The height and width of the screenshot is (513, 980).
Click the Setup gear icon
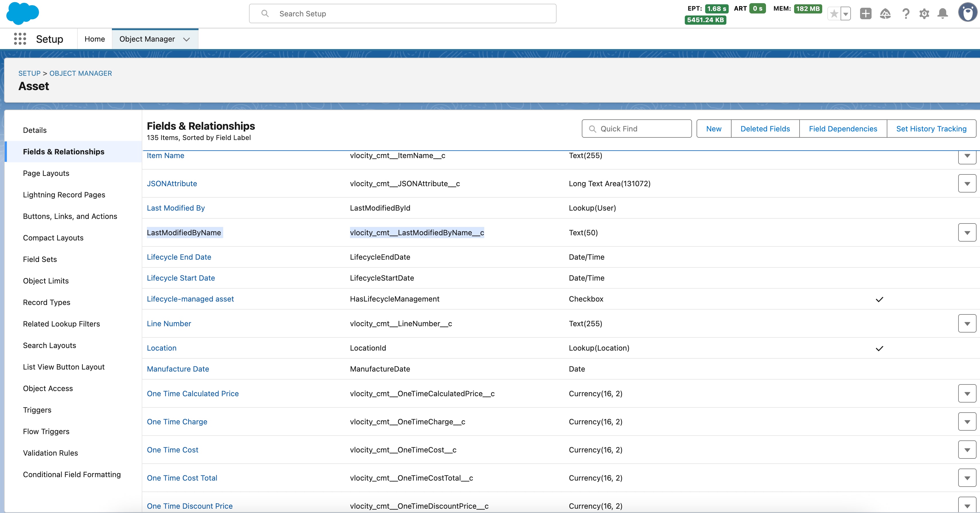point(924,14)
